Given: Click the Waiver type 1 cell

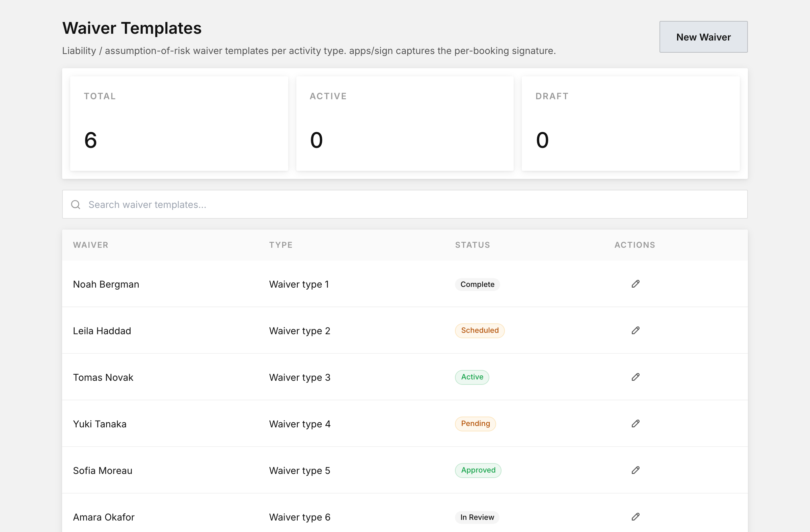Looking at the screenshot, I should click(x=299, y=284).
